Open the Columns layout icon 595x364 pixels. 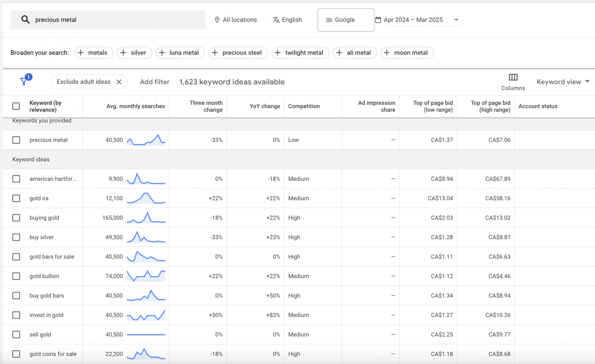513,77
